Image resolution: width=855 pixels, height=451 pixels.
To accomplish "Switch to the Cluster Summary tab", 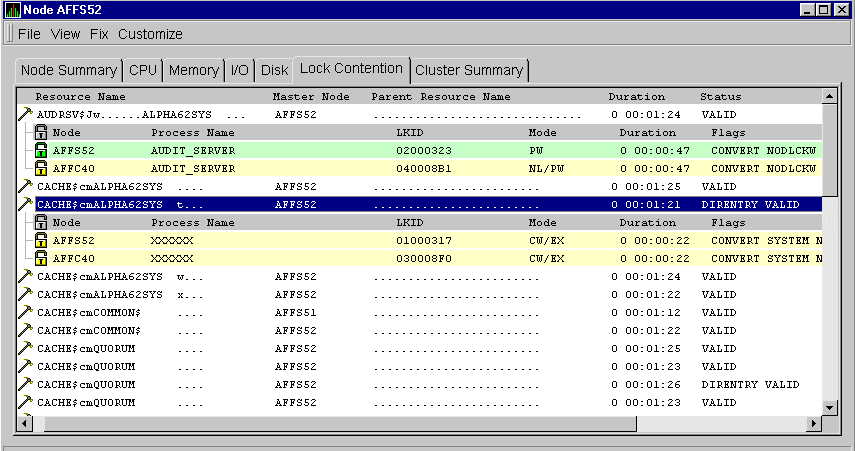I will click(468, 70).
